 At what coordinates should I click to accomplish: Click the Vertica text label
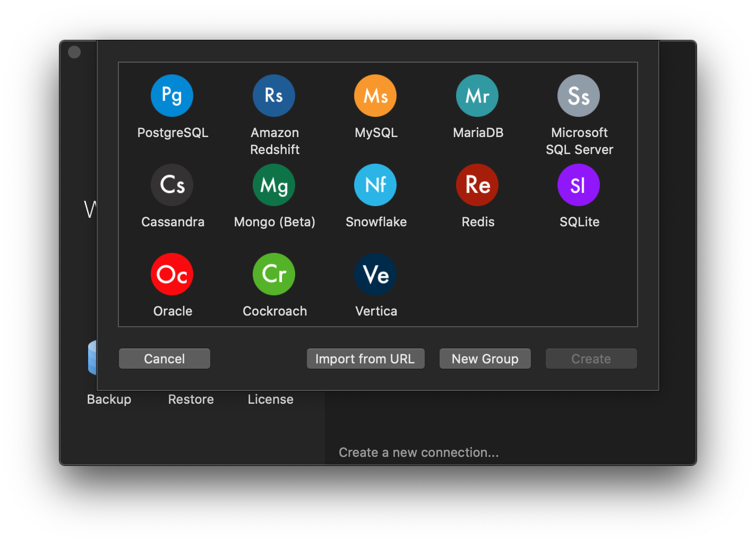click(376, 311)
